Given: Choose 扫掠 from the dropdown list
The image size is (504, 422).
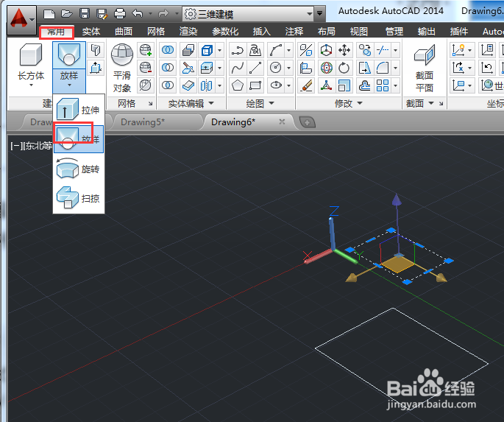Looking at the screenshot, I should point(79,198).
